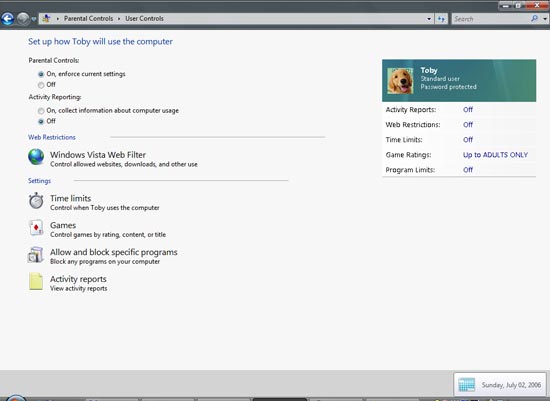Click Activity Reports Off status value
The height and width of the screenshot is (401, 550).
468,109
